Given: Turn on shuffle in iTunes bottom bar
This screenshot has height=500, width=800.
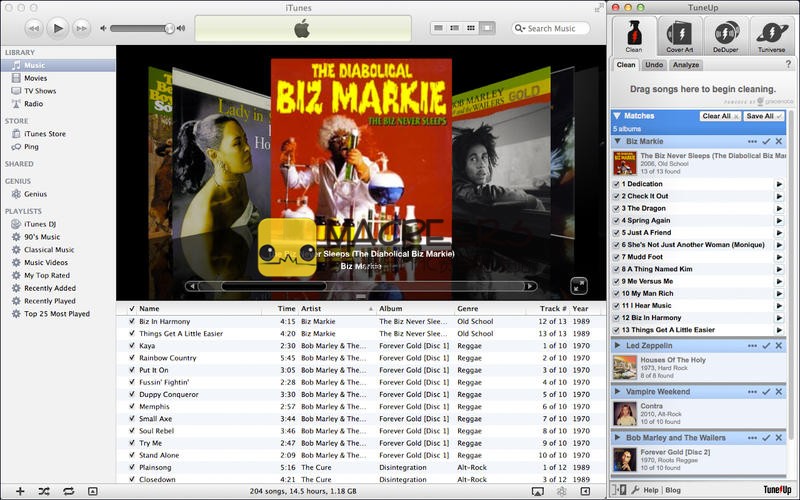Looking at the screenshot, I should (44, 491).
